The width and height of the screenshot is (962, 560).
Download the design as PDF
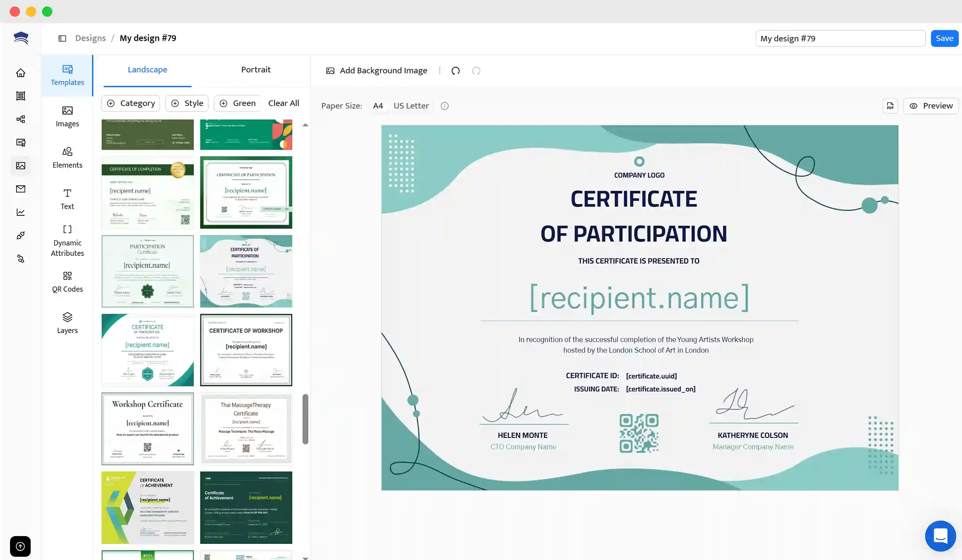(890, 106)
